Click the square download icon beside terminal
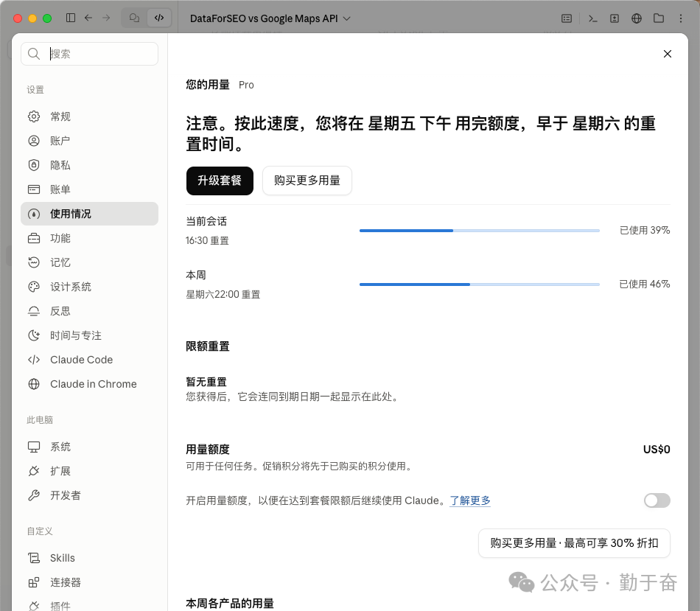This screenshot has width=700, height=611. point(615,18)
